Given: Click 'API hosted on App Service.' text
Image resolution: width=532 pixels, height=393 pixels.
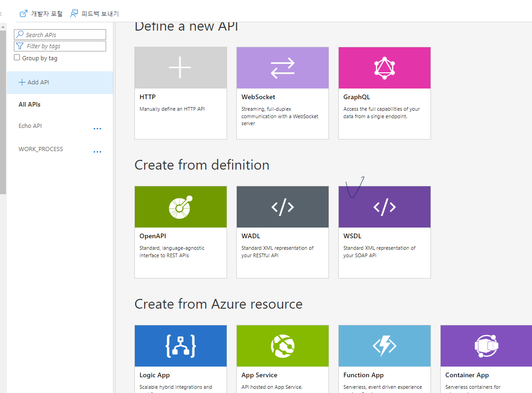Looking at the screenshot, I should click(x=272, y=387).
